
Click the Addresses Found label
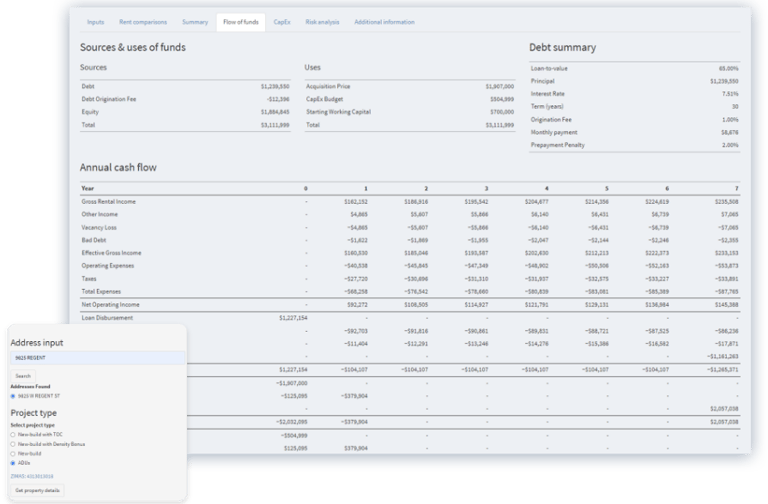click(x=30, y=386)
